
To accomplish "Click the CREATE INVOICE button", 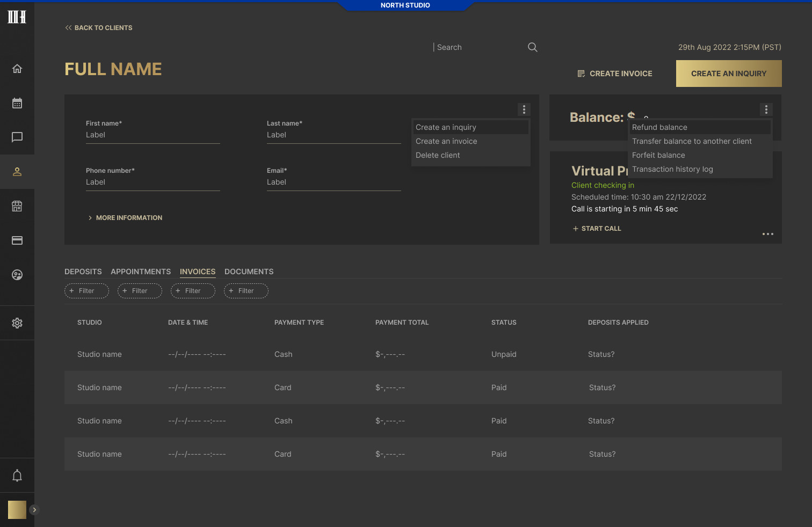I will (x=615, y=74).
